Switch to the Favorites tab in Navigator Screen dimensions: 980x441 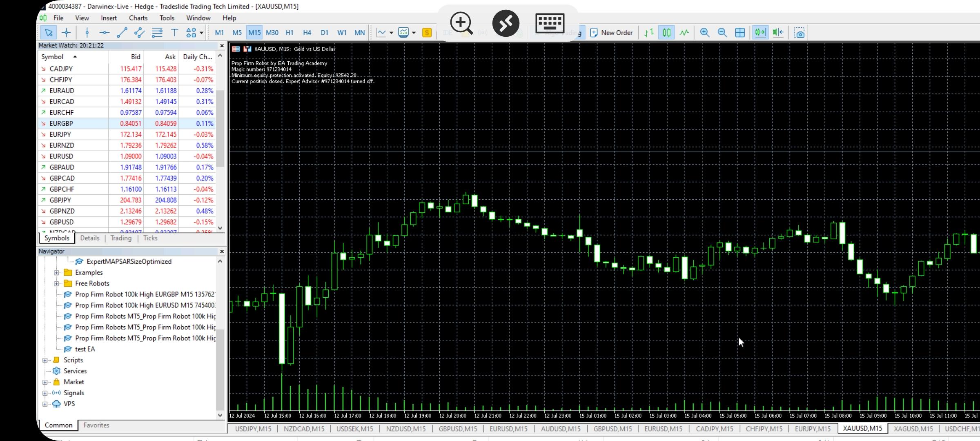pos(96,425)
